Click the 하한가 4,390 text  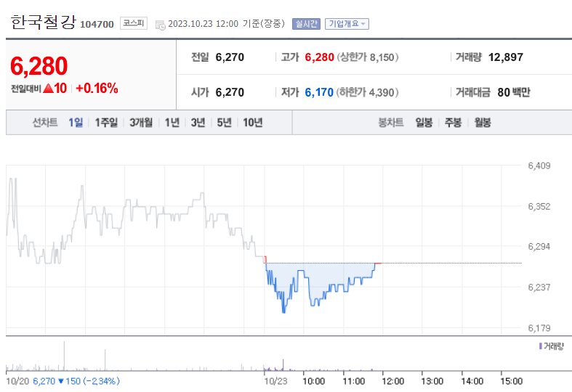pos(367,92)
